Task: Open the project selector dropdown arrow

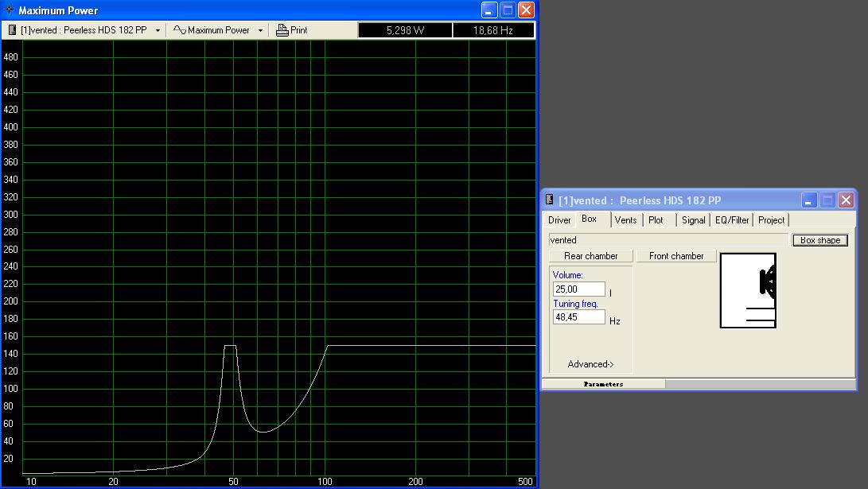Action: 158,30
